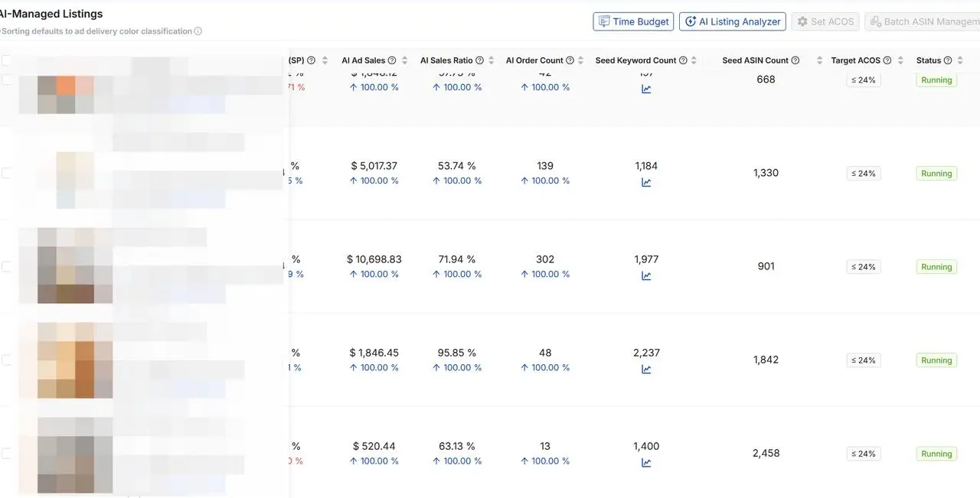
Task: Tick the checkbox on the $10,698.83 row
Action: pyautogui.click(x=5, y=266)
